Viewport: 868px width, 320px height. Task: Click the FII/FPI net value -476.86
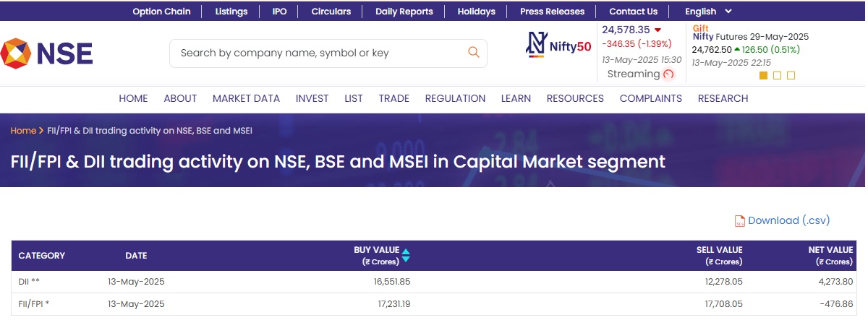click(x=837, y=304)
